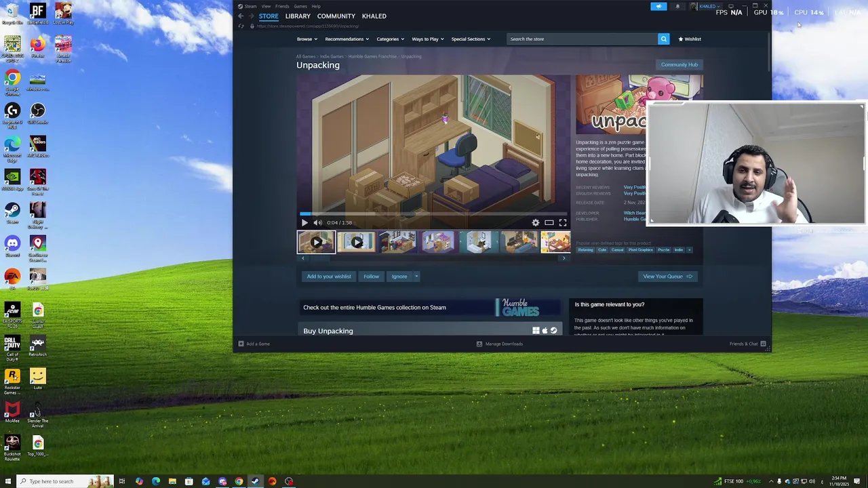Open the OBS Studio desktop icon

click(38, 114)
